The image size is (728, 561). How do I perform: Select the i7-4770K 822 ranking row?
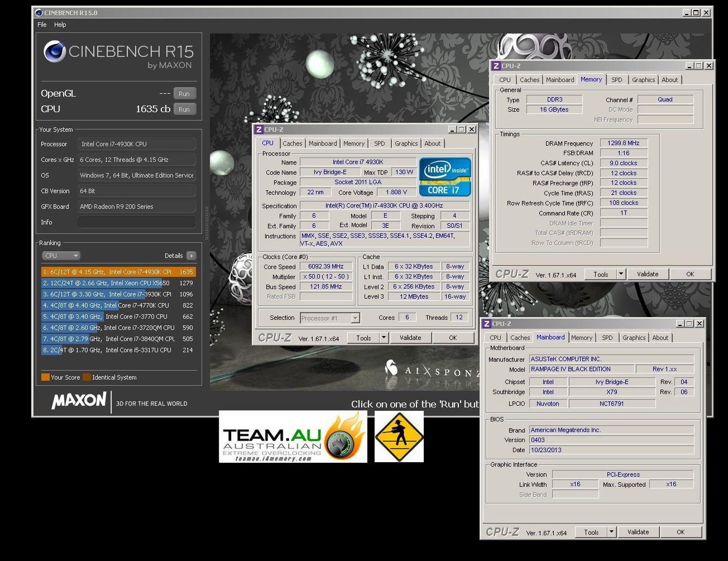[x=118, y=305]
